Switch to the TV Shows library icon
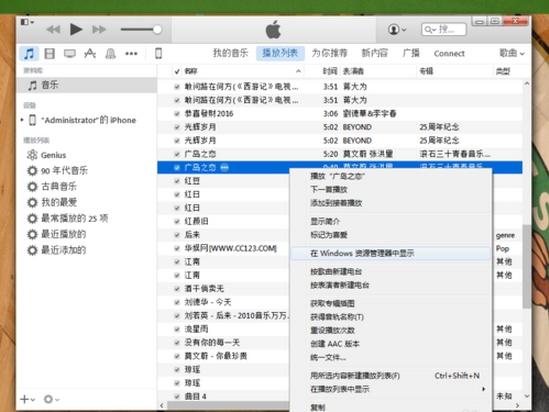 tap(70, 54)
